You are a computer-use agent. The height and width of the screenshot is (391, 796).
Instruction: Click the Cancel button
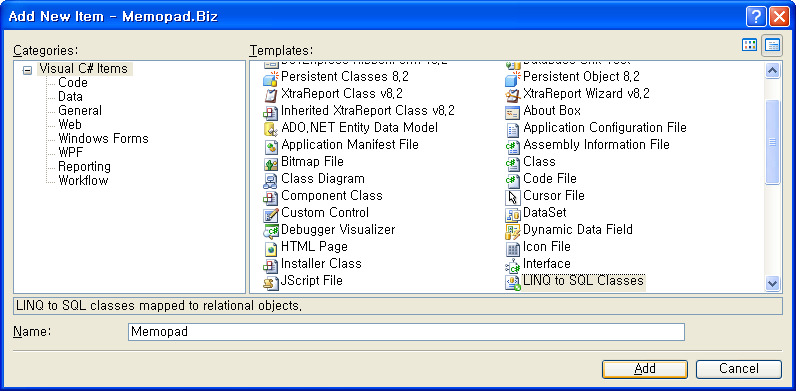coord(739,369)
